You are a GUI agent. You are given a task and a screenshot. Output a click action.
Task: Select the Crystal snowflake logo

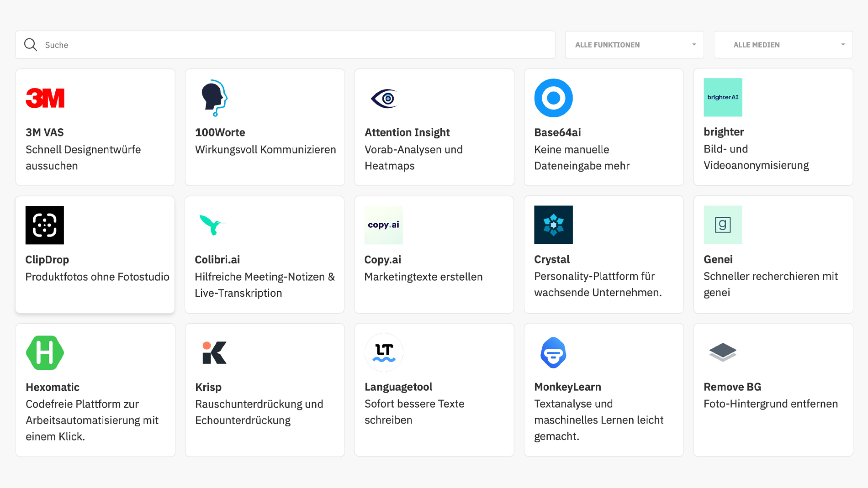pos(553,225)
